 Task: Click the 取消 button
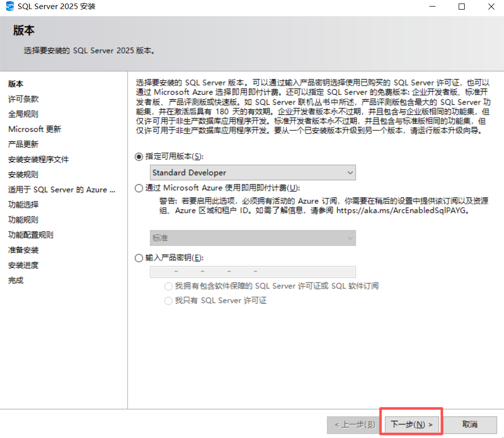pos(470,424)
